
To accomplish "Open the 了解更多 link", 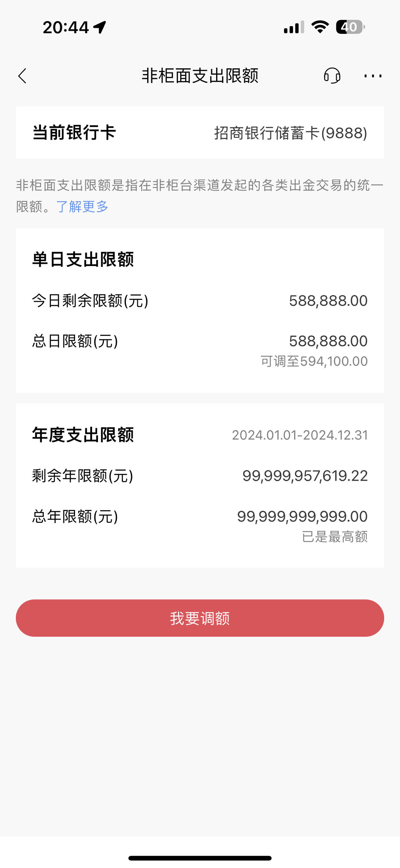I will click(82, 206).
